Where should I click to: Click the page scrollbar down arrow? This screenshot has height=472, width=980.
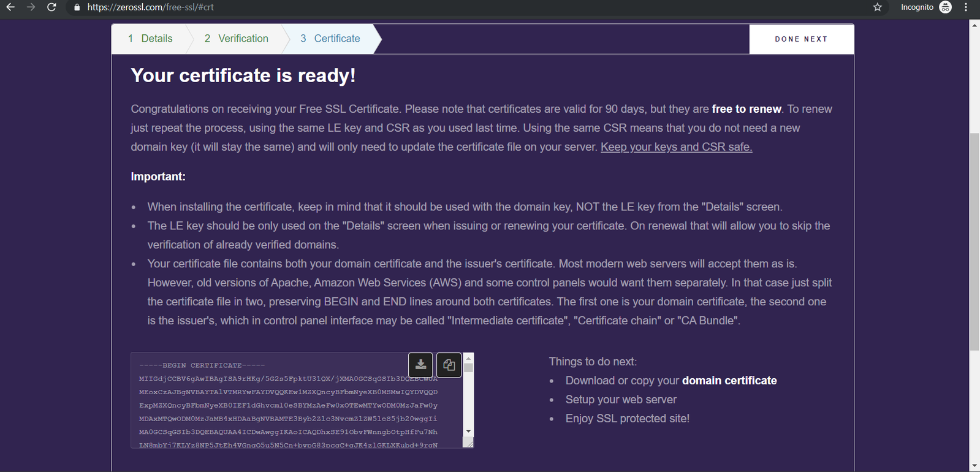[974, 466]
